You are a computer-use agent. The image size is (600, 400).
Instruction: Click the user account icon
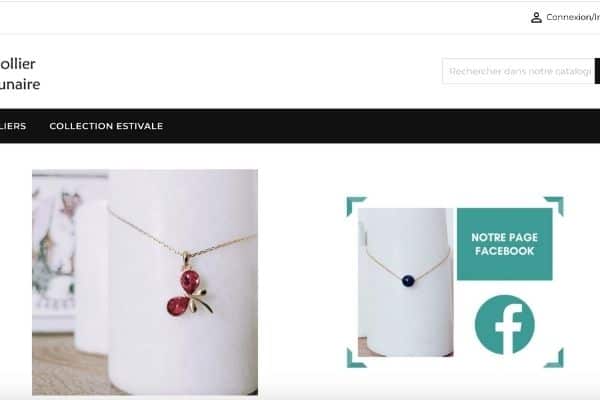[536, 18]
